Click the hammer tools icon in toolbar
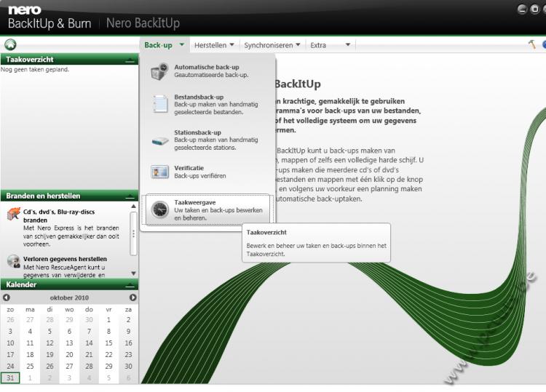Viewport: 546px width, 392px height. coord(532,45)
